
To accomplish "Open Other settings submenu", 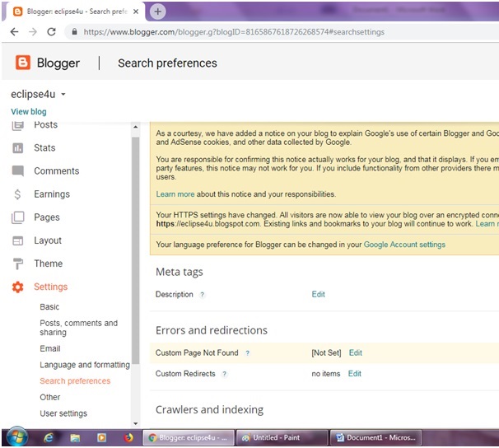I will pos(50,398).
